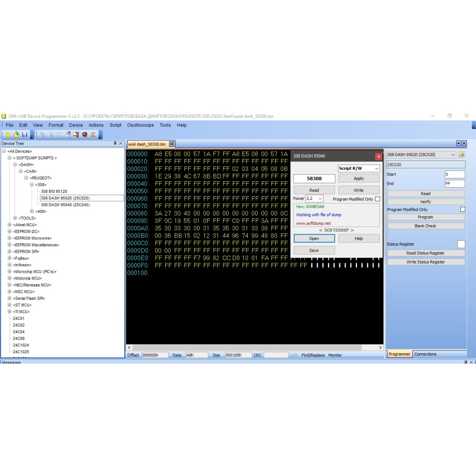Click the grayed Paste toolbar icon
The image size is (476, 476).
tap(51, 135)
